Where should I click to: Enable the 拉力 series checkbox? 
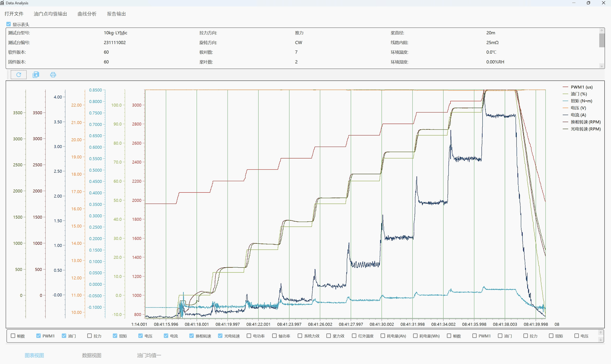[89, 336]
